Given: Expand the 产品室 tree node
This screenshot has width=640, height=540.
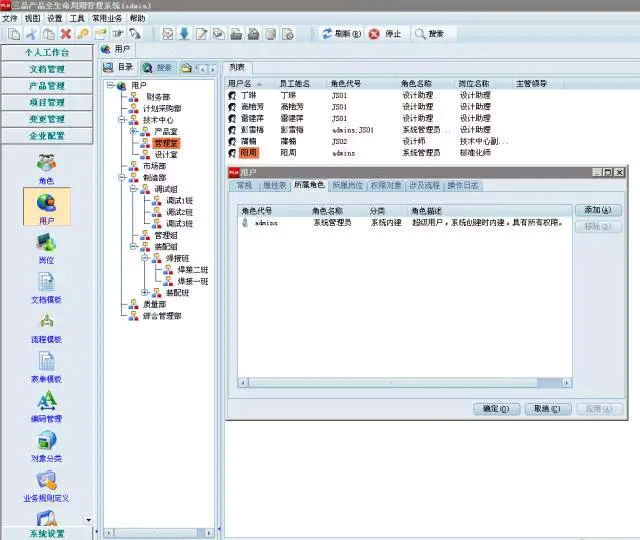Looking at the screenshot, I should (133, 131).
